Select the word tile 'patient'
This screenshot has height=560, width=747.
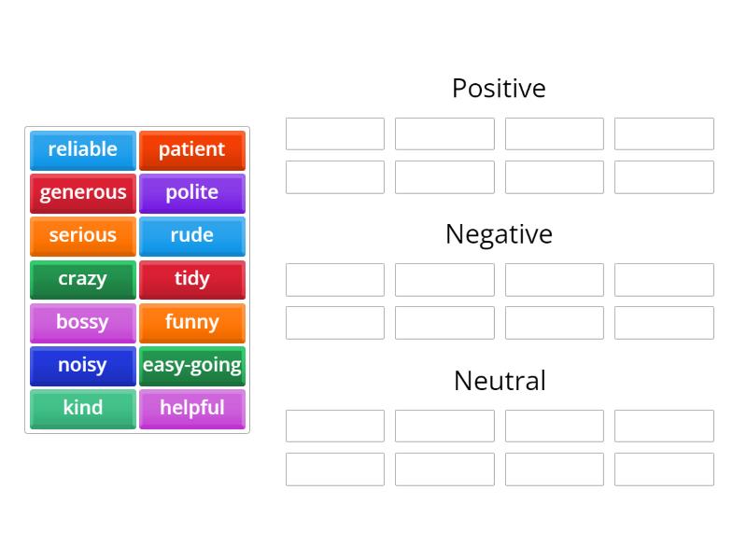[x=192, y=150]
